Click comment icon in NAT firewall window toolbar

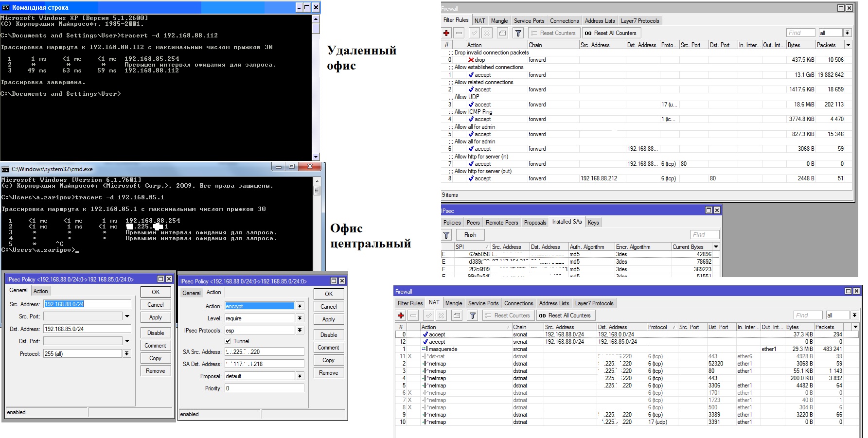[457, 315]
